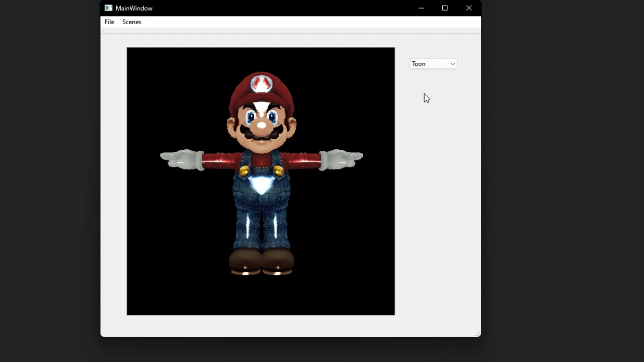Open the Scenes menu
This screenshot has height=362, width=644.
[132, 22]
